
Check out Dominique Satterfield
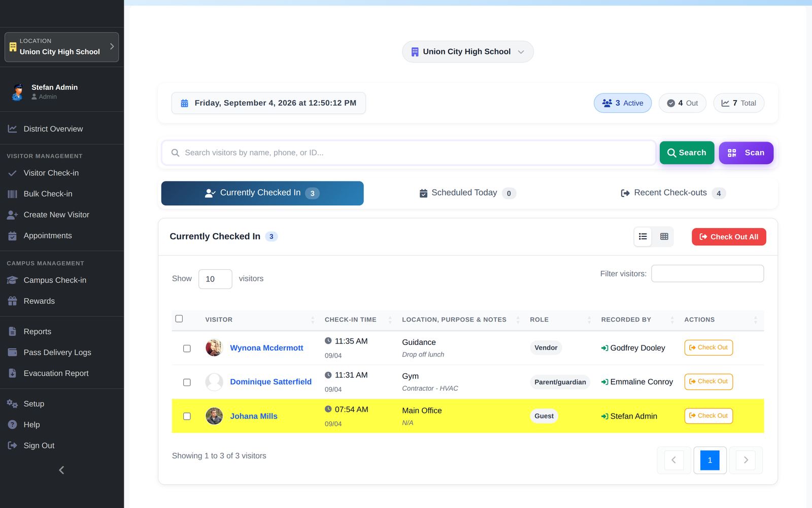(708, 382)
